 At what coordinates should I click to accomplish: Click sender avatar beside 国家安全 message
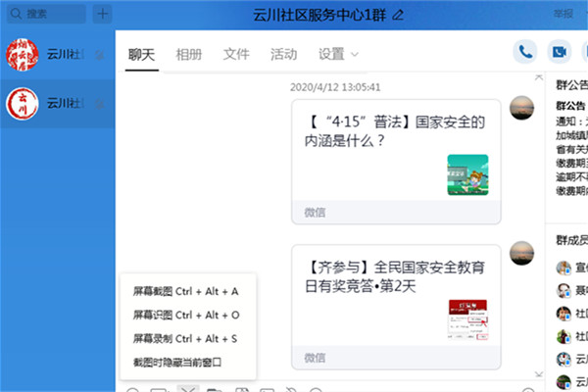click(521, 111)
